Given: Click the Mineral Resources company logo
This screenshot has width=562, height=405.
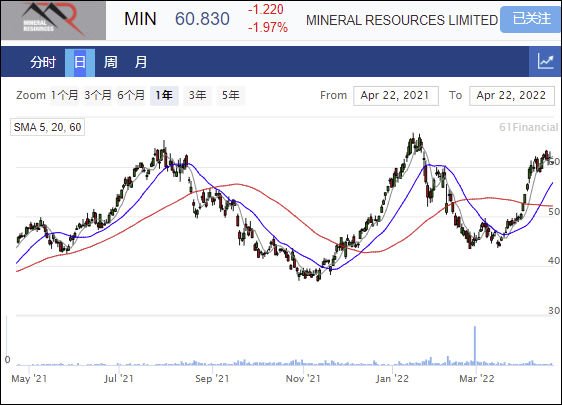Looking at the screenshot, I should (53, 20).
